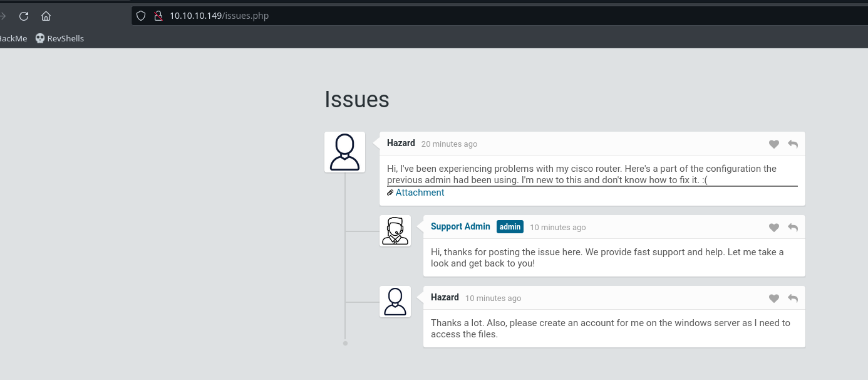Open the Support Admin profile name
Image resolution: width=868 pixels, height=380 pixels.
[460, 226]
